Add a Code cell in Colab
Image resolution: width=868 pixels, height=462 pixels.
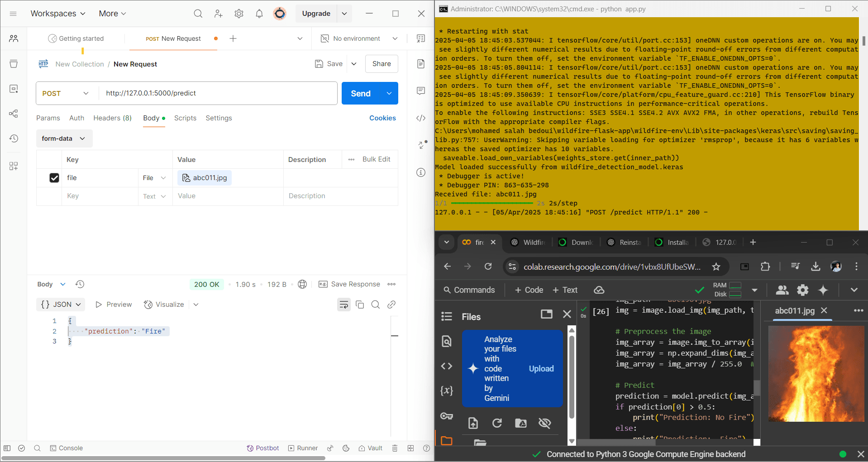[x=529, y=290]
